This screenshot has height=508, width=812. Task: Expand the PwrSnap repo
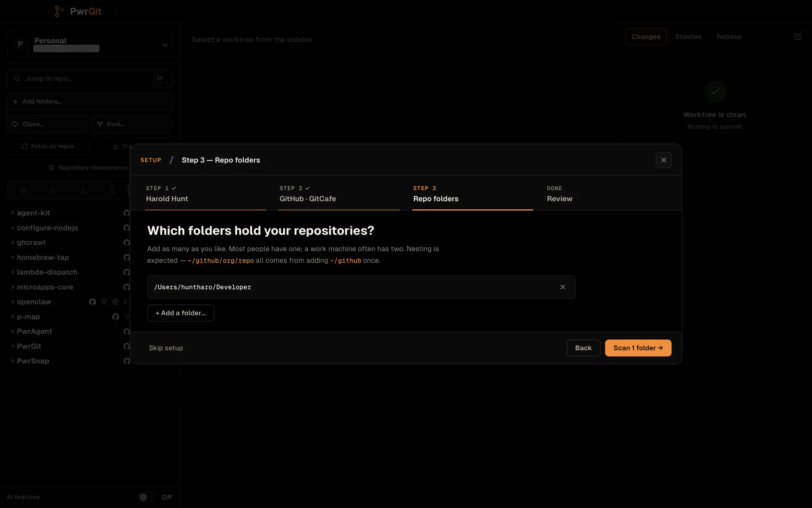13,361
